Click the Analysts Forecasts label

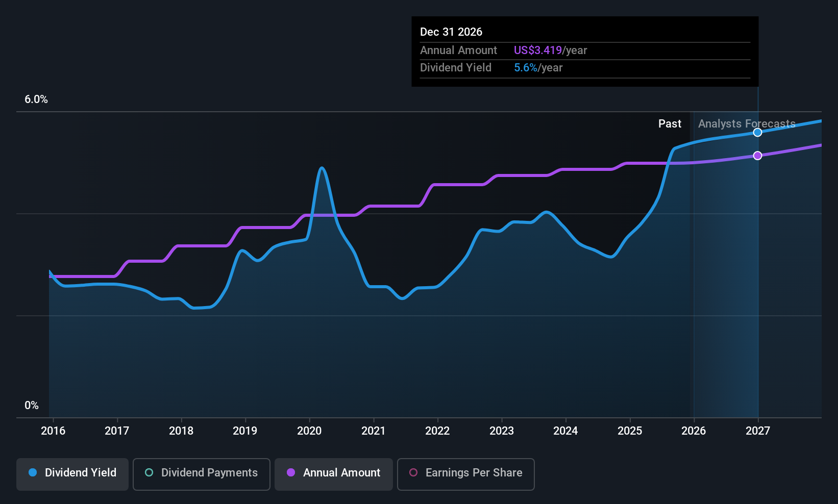point(746,124)
